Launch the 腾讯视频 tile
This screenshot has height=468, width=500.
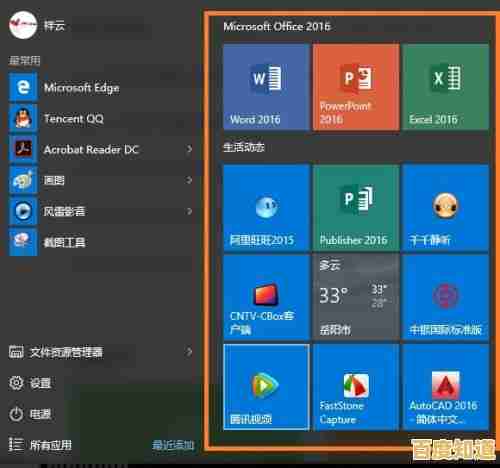point(266,387)
